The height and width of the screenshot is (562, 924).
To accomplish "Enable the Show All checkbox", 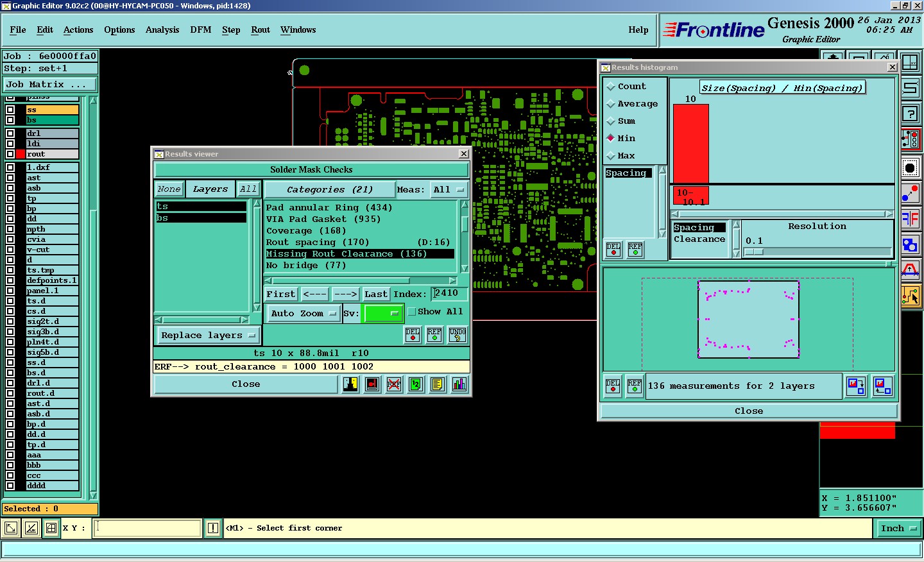I will (412, 312).
